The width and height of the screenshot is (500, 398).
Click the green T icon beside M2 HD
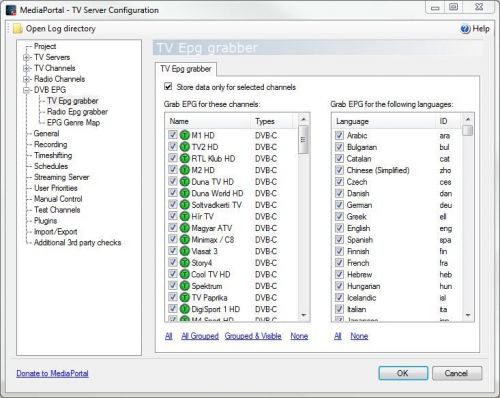(x=185, y=170)
